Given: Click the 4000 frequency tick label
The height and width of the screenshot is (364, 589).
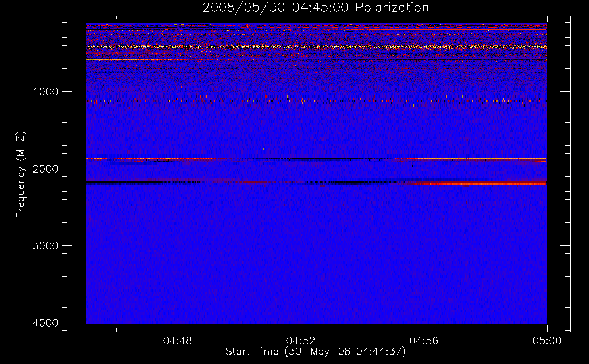Looking at the screenshot, I should pos(46,323).
